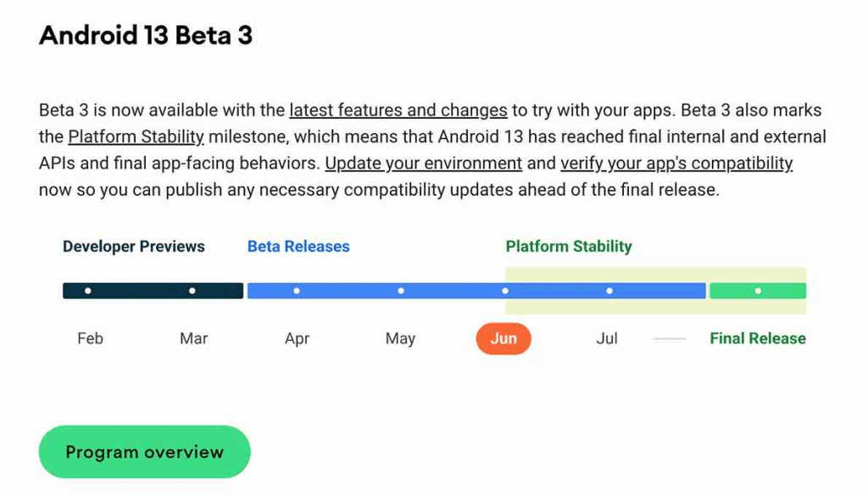Select the highlighted Jun month pill
Viewport: 868px width, 495px height.
coord(504,338)
